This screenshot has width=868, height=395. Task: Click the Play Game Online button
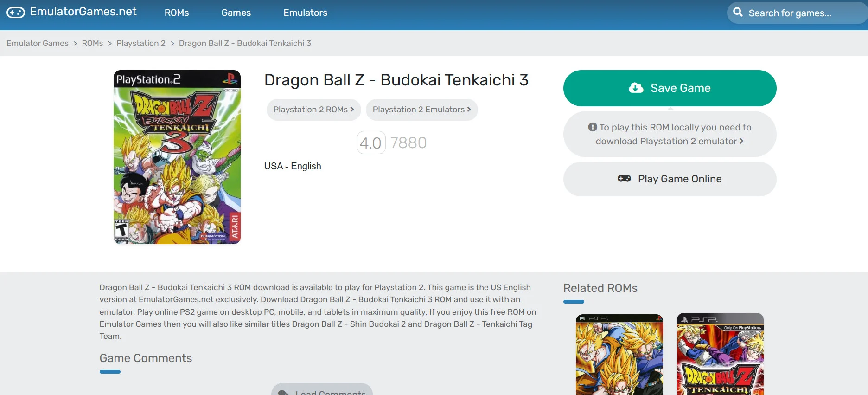click(x=670, y=179)
